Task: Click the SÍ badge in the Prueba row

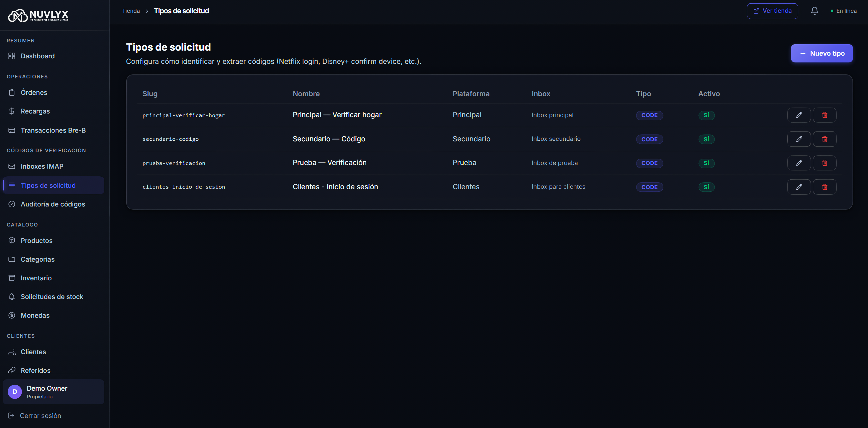Action: pos(706,163)
